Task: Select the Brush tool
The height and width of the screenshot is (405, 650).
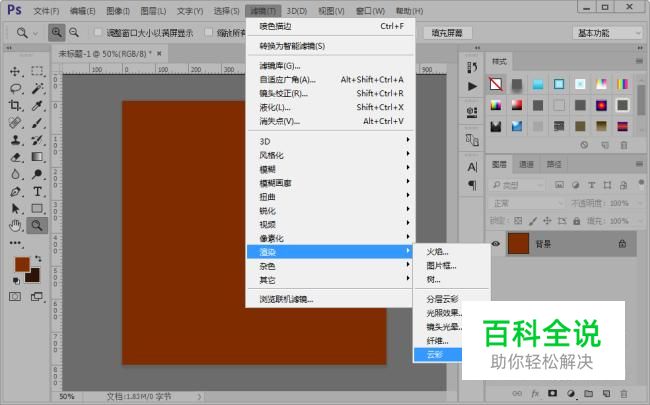Action: pyautogui.click(x=37, y=123)
